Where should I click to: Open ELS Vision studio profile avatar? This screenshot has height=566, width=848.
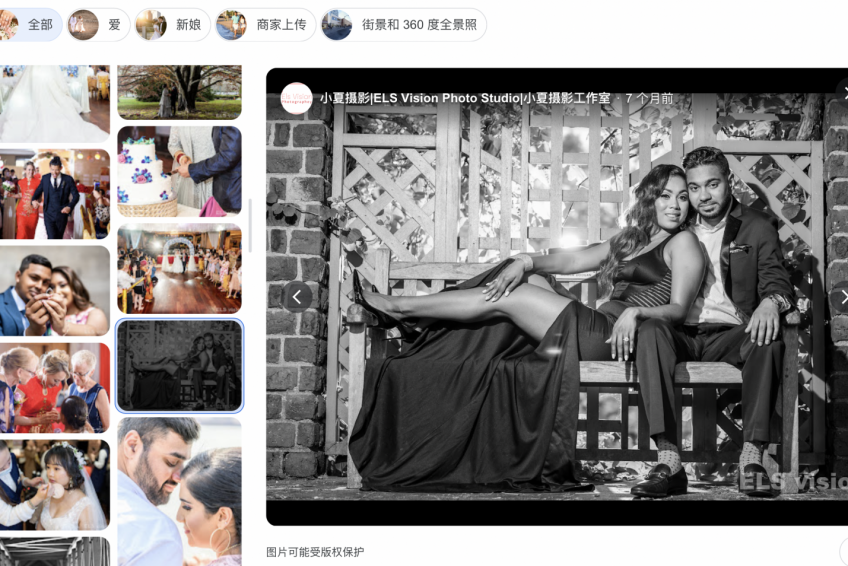[x=296, y=98]
